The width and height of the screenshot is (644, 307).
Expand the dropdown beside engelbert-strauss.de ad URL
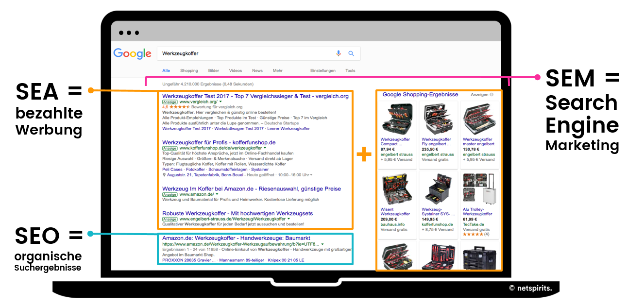pyautogui.click(x=288, y=219)
